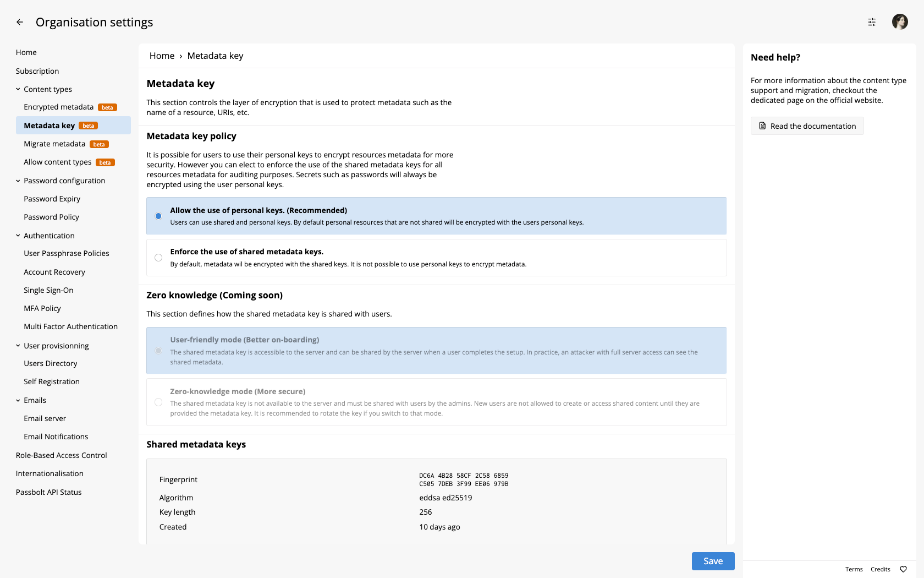Image resolution: width=924 pixels, height=578 pixels.
Task: Open Encrypted metadata settings
Action: 59,107
